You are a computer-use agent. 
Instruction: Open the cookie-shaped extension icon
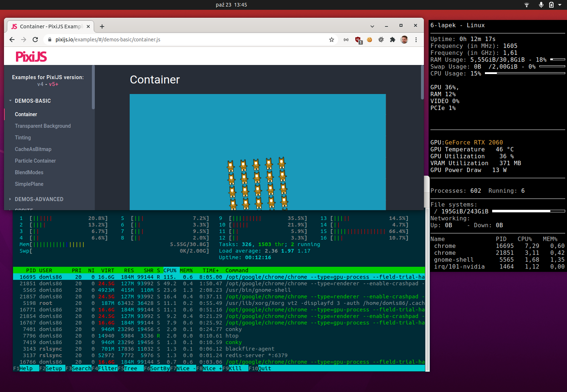click(x=369, y=40)
